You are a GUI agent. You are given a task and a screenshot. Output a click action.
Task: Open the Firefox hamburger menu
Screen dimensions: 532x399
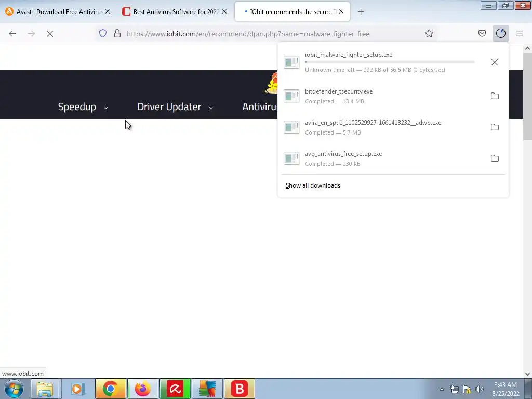pyautogui.click(x=520, y=33)
